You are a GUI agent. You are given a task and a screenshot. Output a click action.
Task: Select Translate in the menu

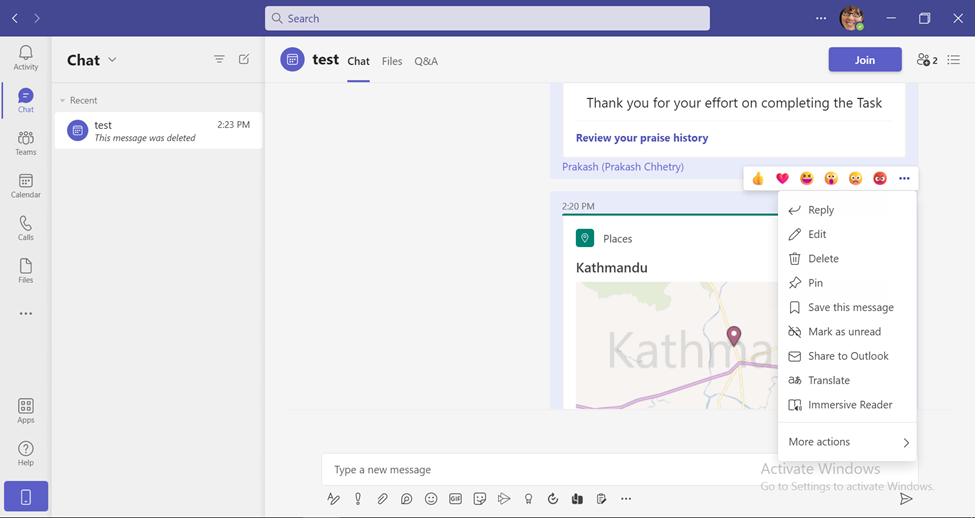point(847,380)
